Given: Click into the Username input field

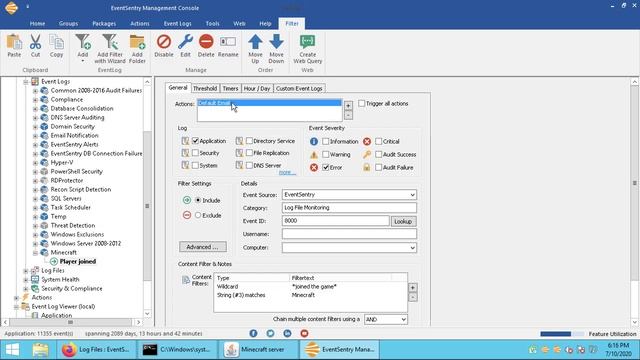Looking at the screenshot, I should (349, 234).
